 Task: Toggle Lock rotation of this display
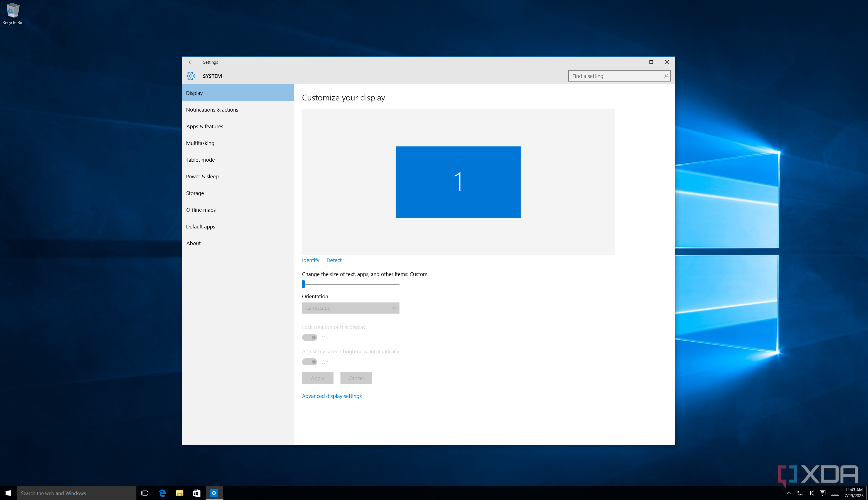310,338
